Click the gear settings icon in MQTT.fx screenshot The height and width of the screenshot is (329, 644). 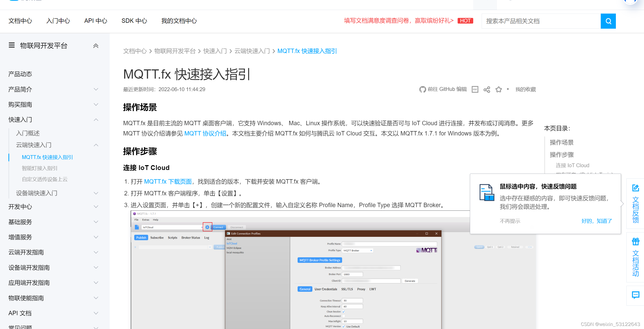[207, 227]
